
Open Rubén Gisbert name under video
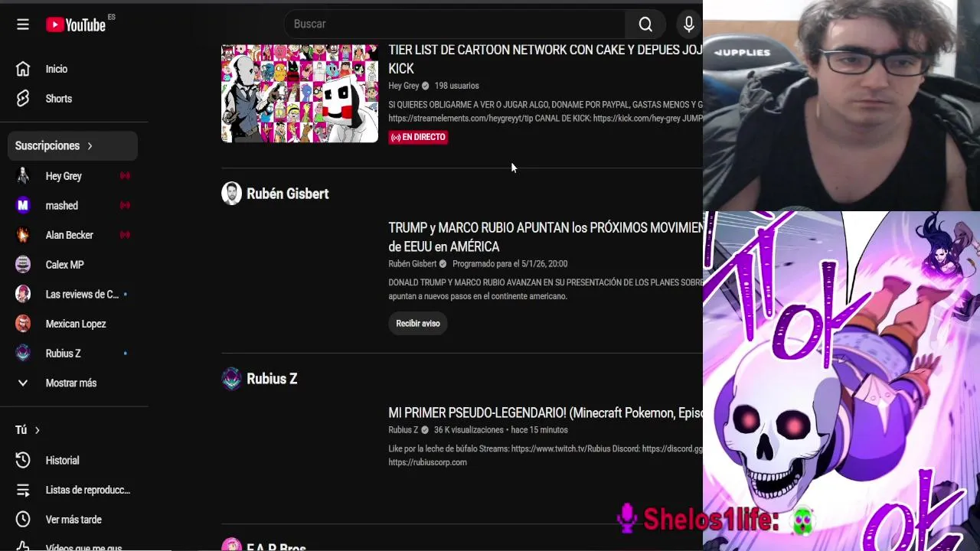[412, 264]
